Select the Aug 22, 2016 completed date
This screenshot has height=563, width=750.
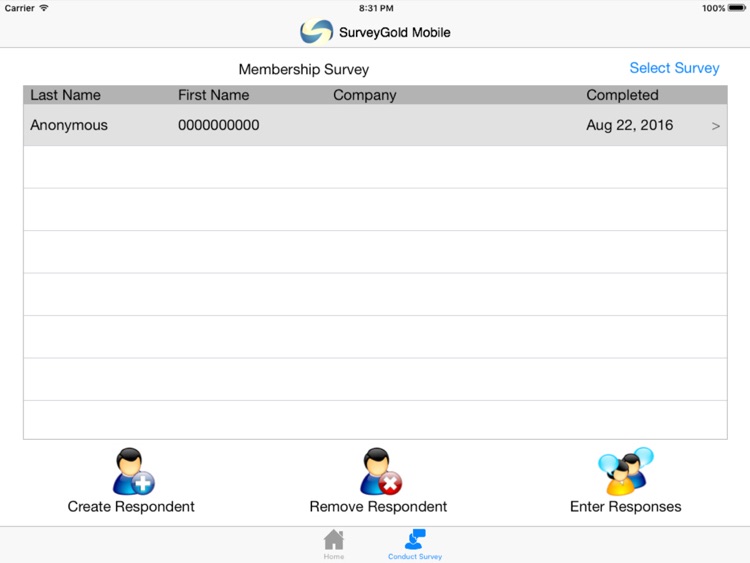[x=629, y=125]
